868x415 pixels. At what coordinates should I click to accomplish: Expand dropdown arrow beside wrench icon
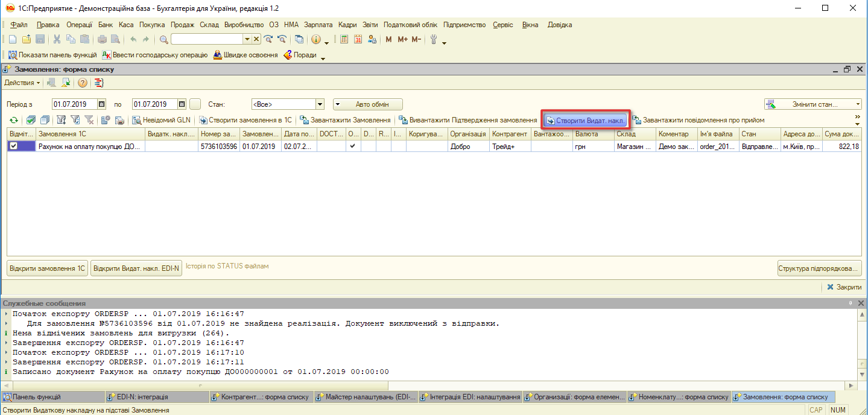[x=444, y=42]
